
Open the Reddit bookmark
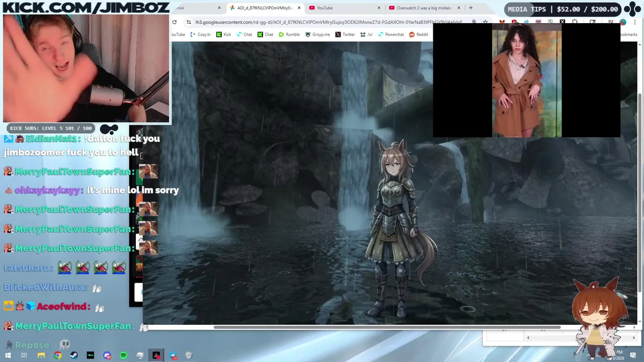tap(419, 35)
